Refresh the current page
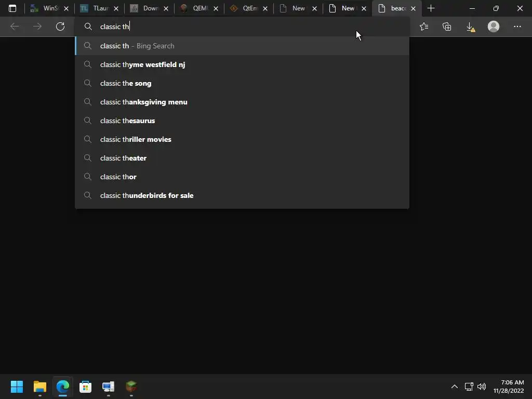 [x=60, y=26]
